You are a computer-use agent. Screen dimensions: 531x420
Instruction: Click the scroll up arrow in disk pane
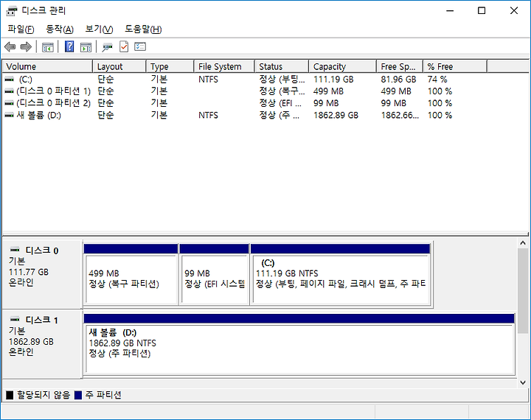coord(523,243)
